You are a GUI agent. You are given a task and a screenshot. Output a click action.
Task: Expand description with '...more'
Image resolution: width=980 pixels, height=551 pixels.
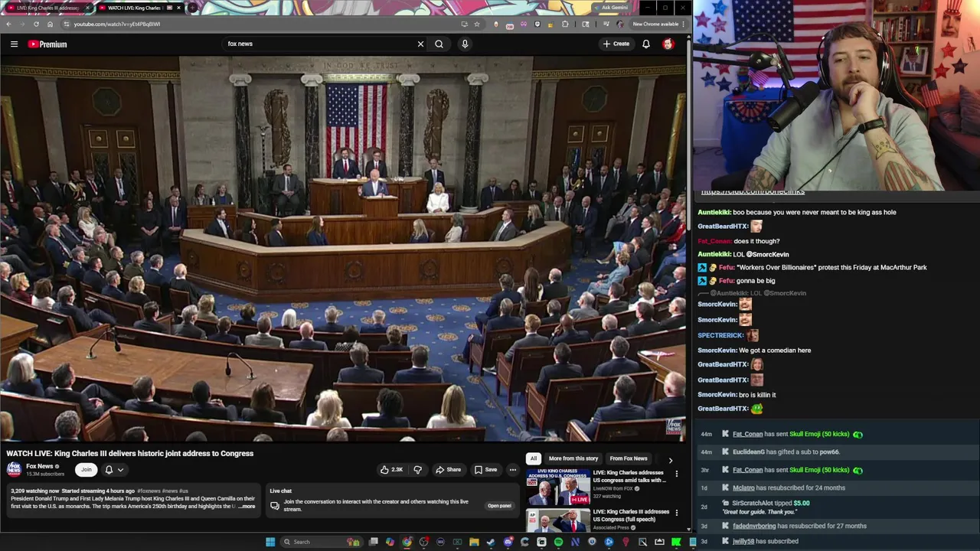[247, 507]
